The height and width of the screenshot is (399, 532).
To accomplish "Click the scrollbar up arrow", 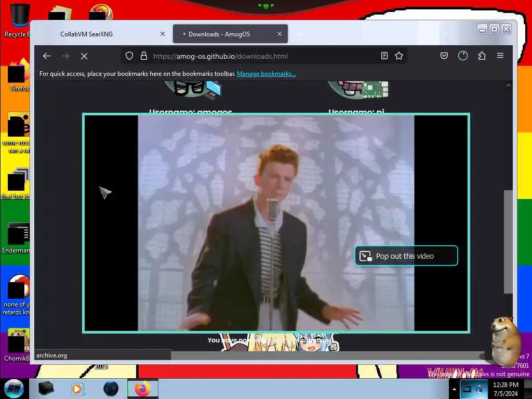I will [508, 86].
